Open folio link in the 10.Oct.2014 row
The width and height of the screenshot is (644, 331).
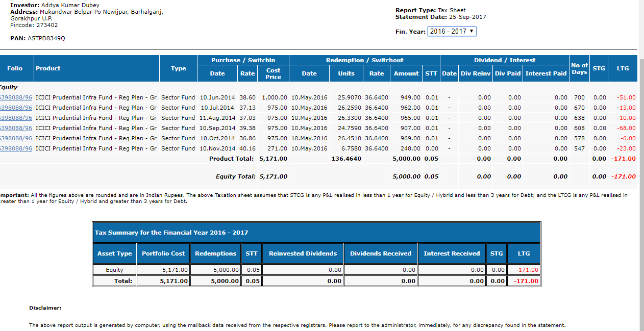click(16, 138)
